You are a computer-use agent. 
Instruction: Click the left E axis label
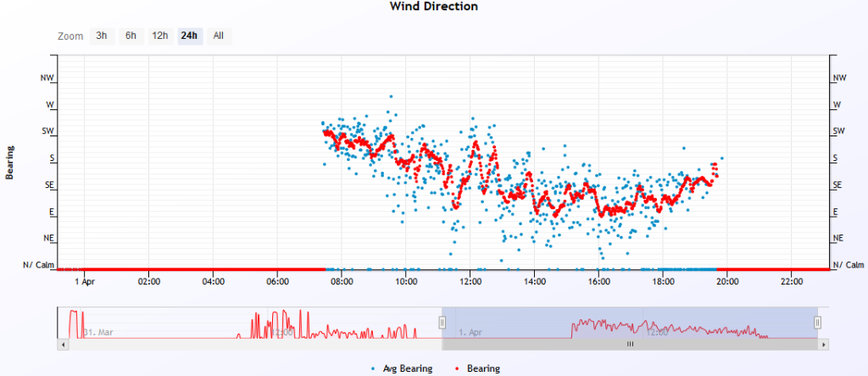(52, 212)
